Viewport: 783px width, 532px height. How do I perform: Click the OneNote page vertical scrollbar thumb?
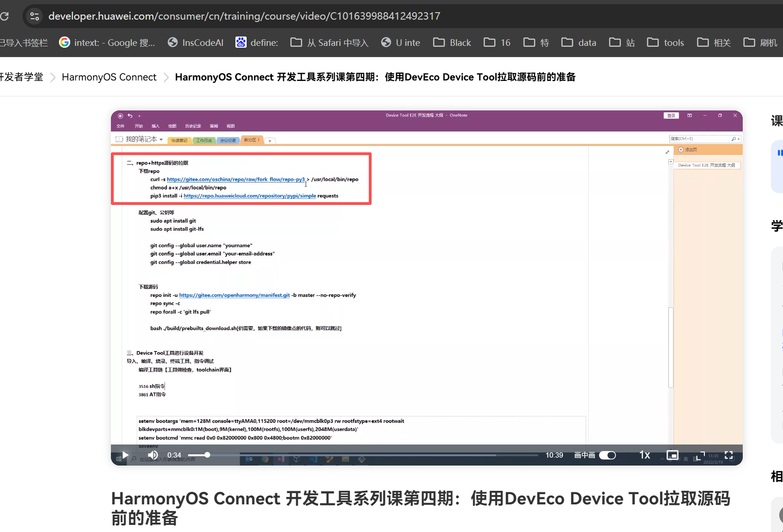coord(671,347)
